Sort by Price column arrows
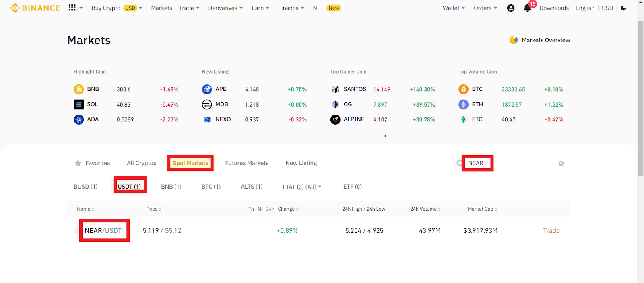Image resolution: width=644 pixels, height=283 pixels. pos(160,209)
